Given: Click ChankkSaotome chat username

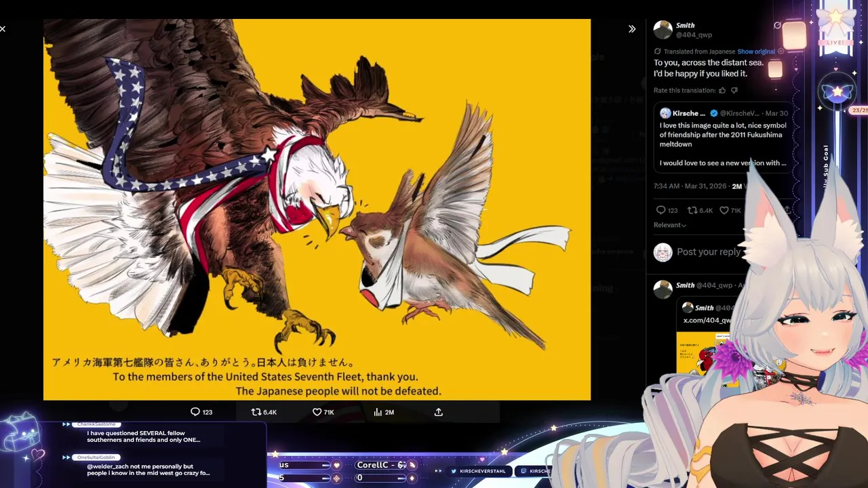Looking at the screenshot, I should coord(96,424).
